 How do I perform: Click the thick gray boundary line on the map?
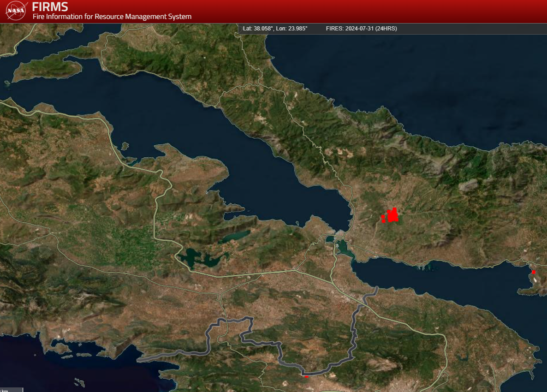(x=354, y=332)
